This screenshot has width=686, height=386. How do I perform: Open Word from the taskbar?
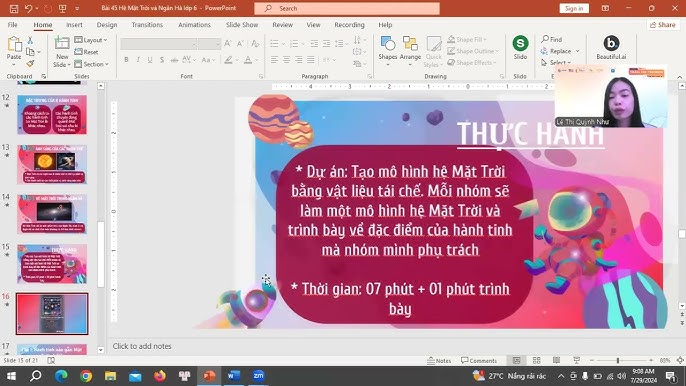pos(234,376)
